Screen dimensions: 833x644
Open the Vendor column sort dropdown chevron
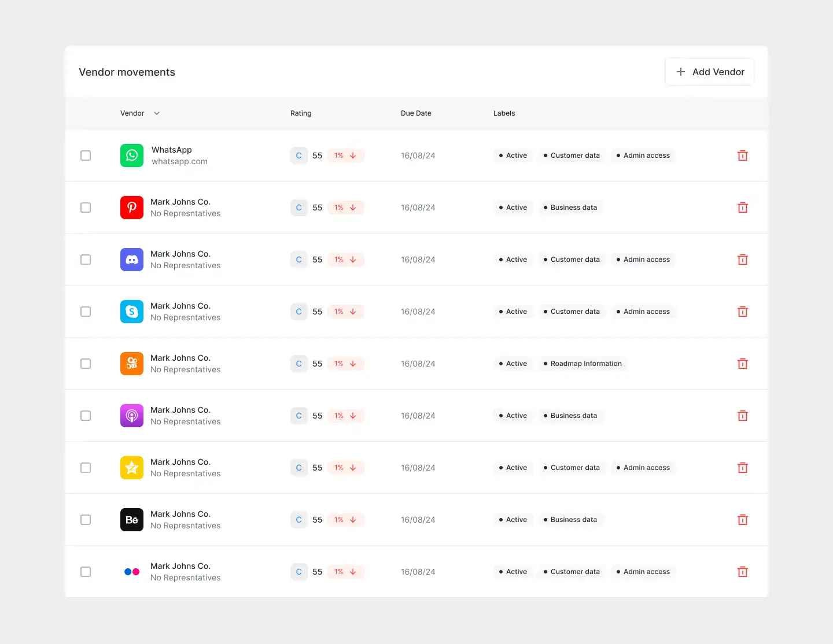(x=157, y=113)
